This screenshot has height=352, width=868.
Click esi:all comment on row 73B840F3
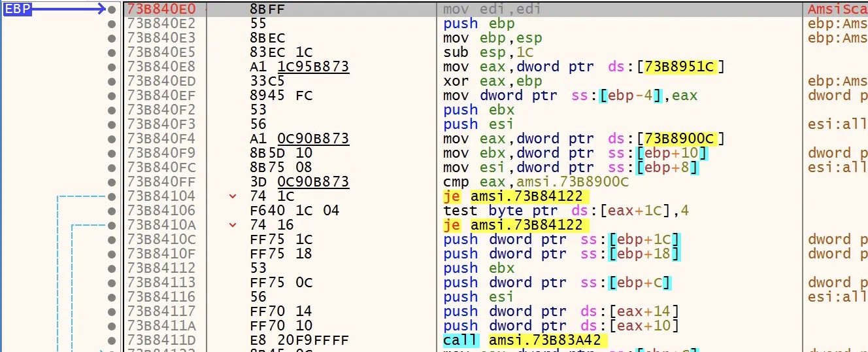pyautogui.click(x=838, y=124)
